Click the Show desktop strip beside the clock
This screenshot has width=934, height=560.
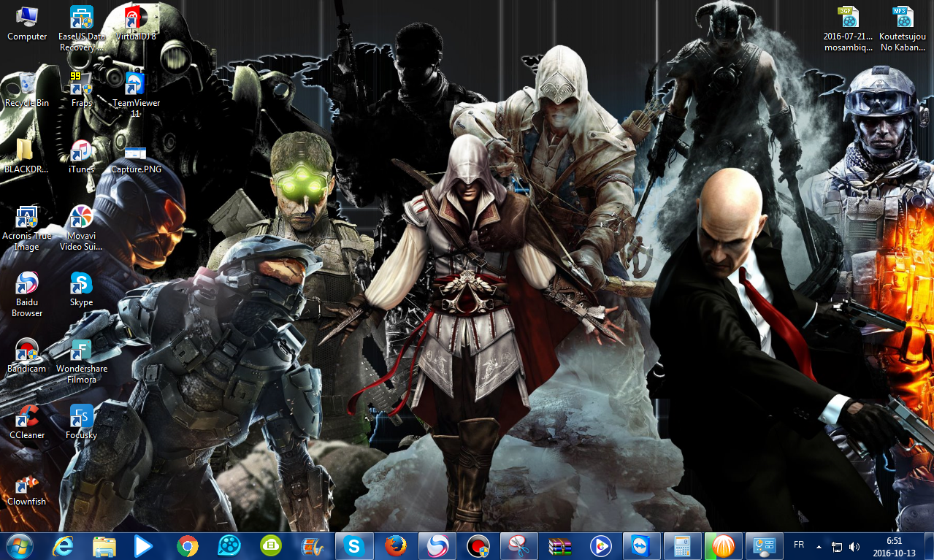coord(928,545)
